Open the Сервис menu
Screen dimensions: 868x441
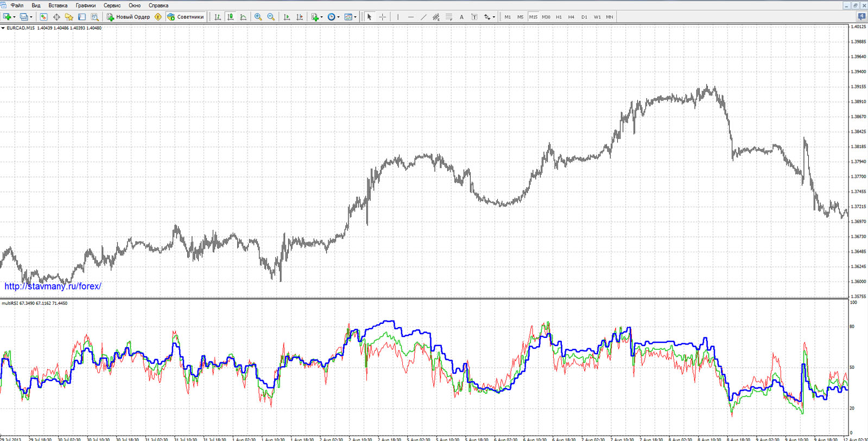[x=112, y=5]
